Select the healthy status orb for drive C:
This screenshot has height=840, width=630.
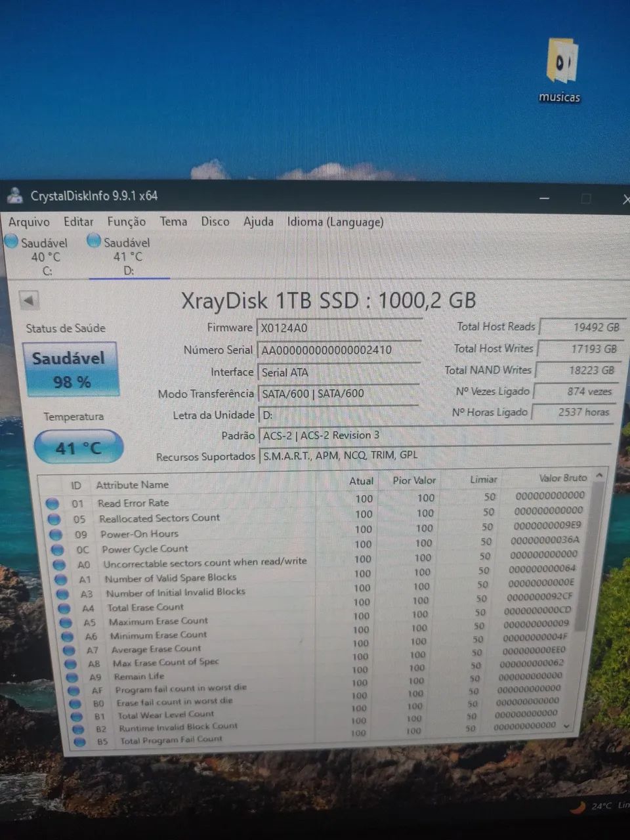tap(12, 241)
